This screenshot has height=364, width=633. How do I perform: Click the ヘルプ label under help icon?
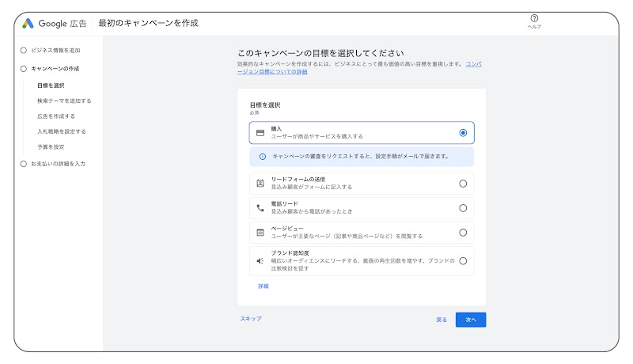point(534,27)
